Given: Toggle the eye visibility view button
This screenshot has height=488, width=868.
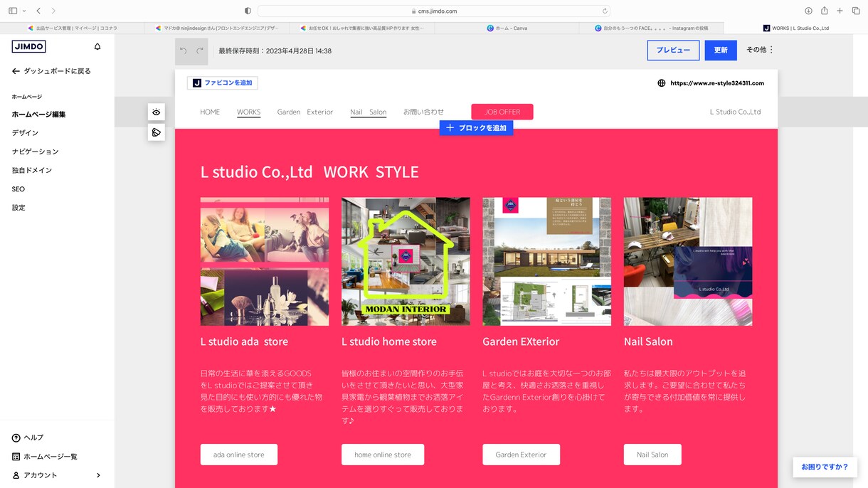Looking at the screenshot, I should (x=157, y=112).
